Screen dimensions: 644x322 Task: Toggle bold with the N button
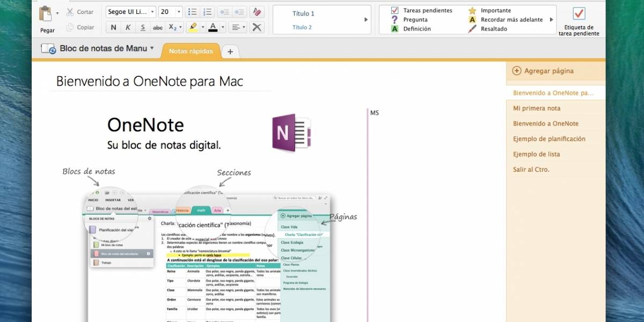pyautogui.click(x=113, y=27)
